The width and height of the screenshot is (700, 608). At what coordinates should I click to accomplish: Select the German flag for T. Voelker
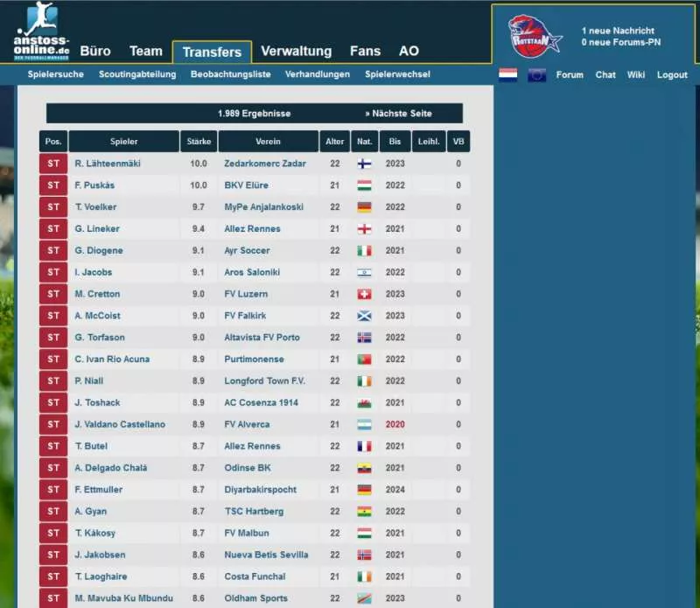tap(367, 207)
